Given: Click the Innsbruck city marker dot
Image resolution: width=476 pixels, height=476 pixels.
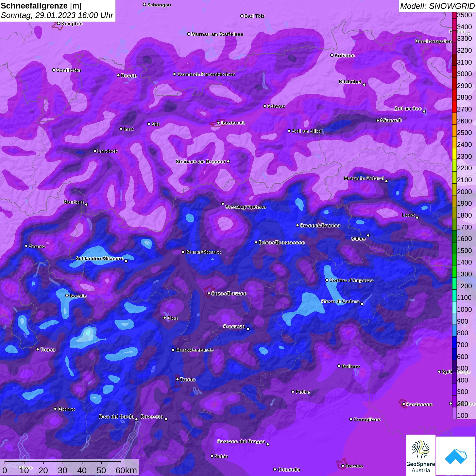Looking at the screenshot, I should coord(219,123).
